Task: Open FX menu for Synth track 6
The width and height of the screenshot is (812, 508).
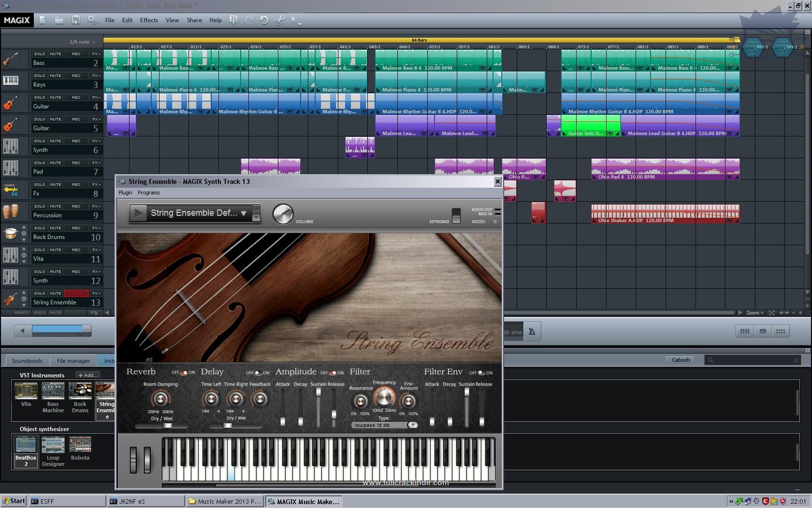Action: (x=96, y=141)
